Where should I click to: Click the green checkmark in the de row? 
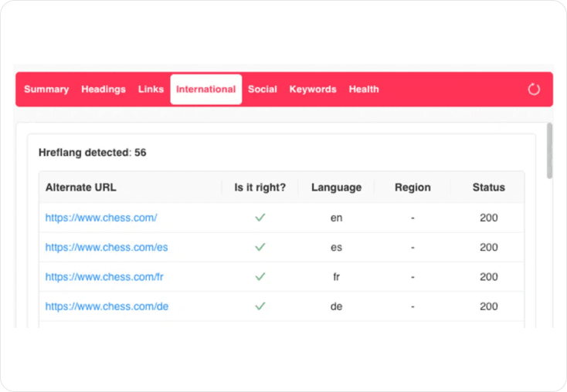click(260, 306)
